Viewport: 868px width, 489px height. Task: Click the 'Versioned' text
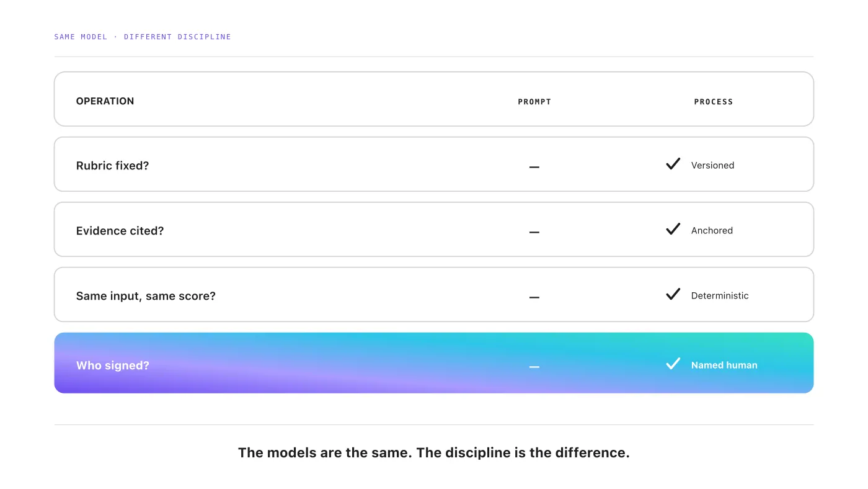[712, 165]
